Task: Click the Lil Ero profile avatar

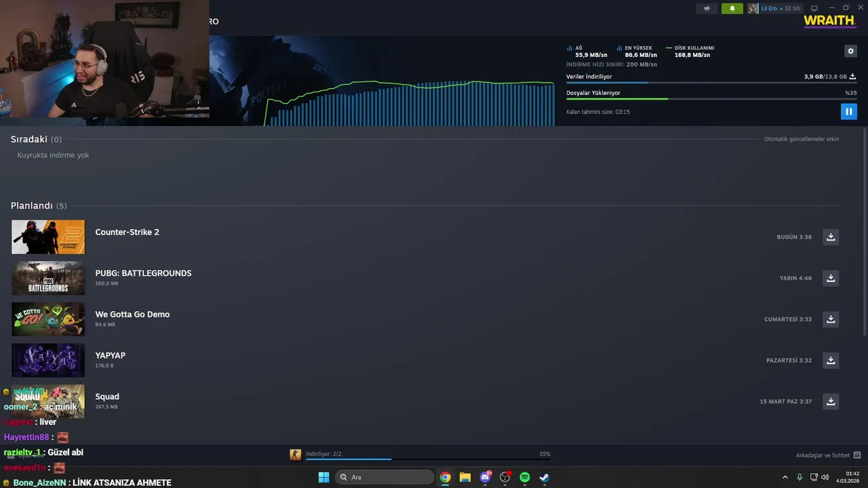Action: point(753,8)
